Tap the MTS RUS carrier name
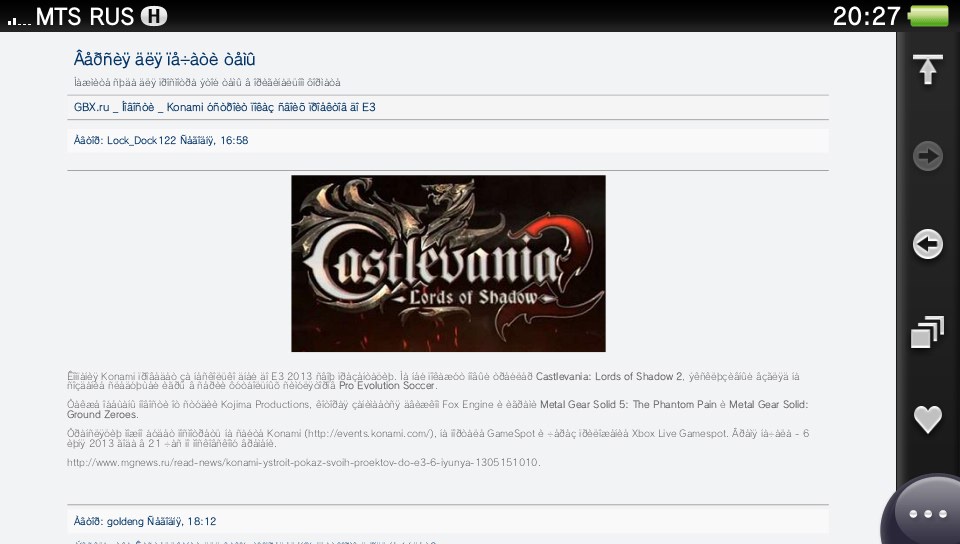The height and width of the screenshot is (544, 960). [84, 16]
